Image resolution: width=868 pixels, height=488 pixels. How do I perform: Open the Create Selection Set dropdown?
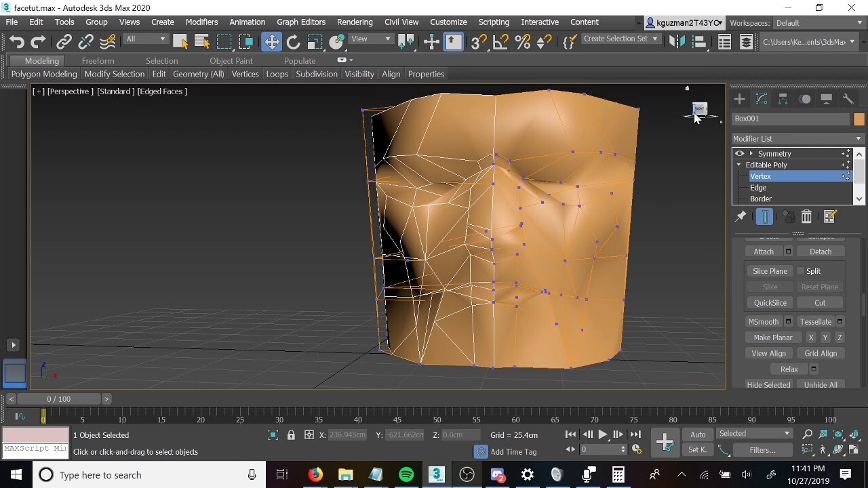tap(621, 39)
